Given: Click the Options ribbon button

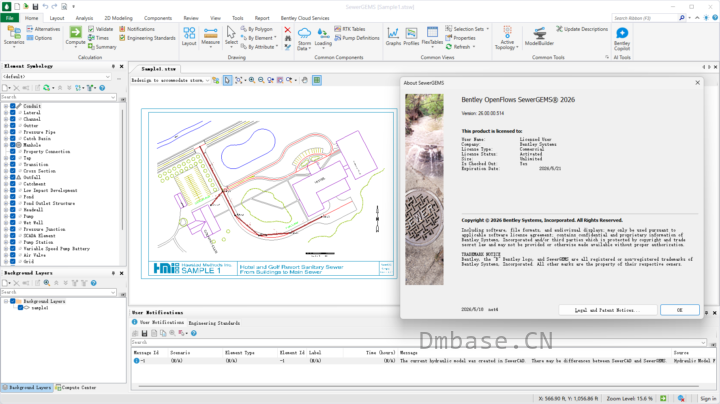Looking at the screenshot, I should pos(39,38).
